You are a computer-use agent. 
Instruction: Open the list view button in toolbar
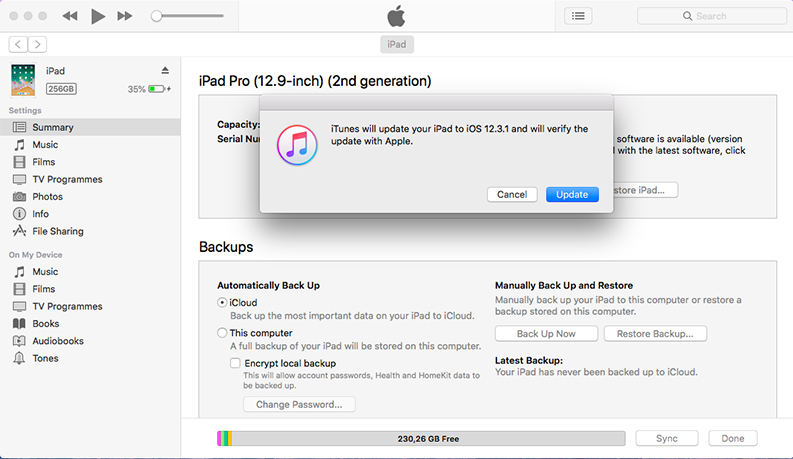578,16
